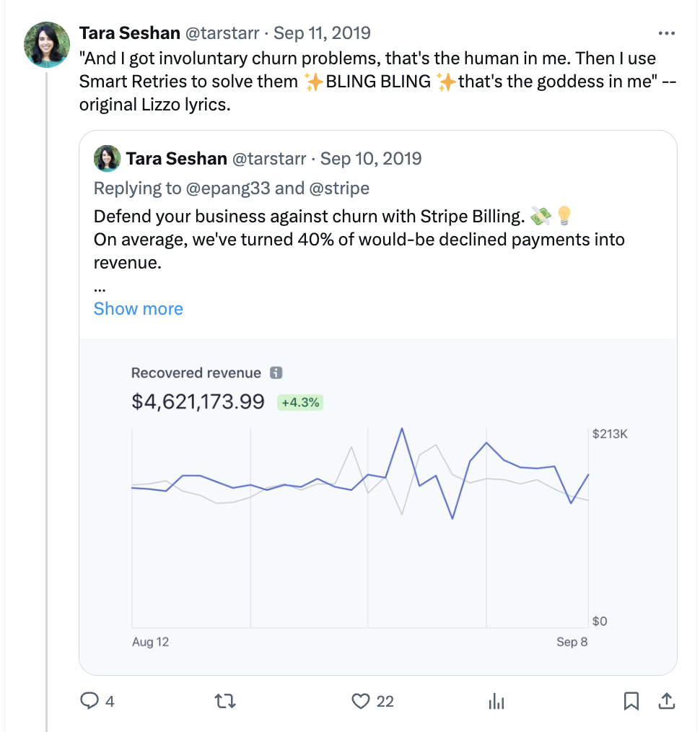This screenshot has height=732, width=700.
Task: Click the share upload icon
Action: (x=667, y=701)
